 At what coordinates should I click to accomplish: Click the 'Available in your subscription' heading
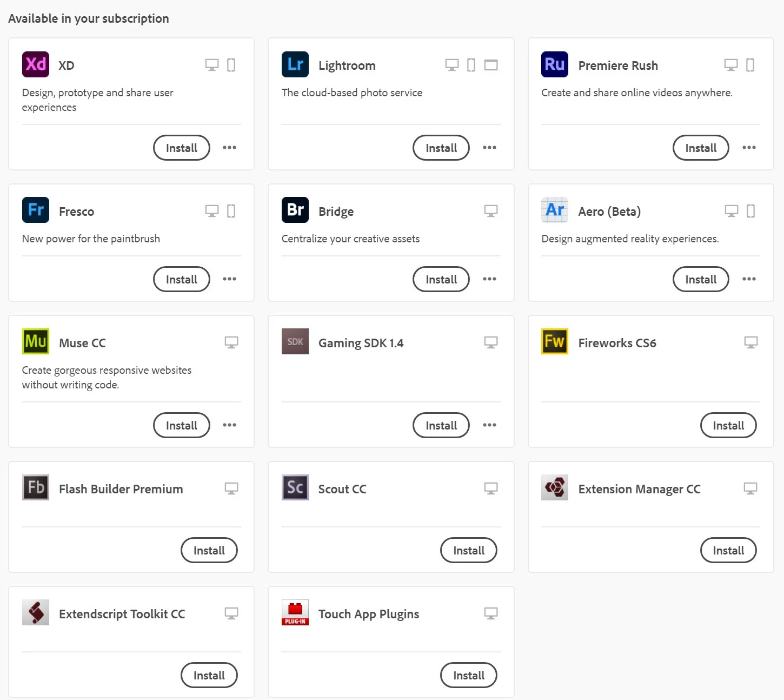coord(89,18)
